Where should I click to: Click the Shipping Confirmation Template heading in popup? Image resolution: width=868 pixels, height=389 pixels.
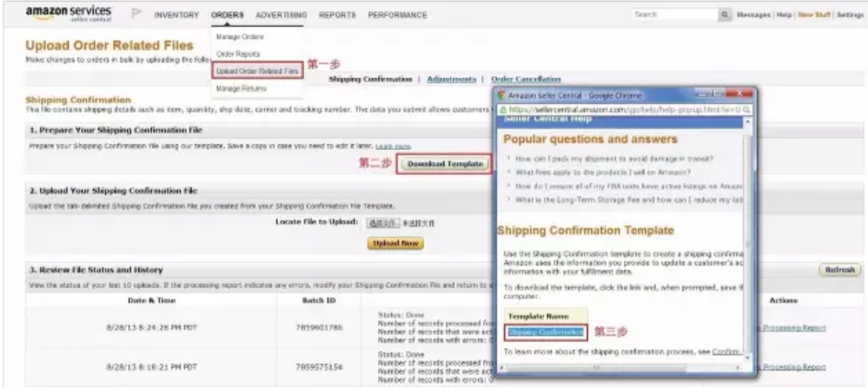click(585, 230)
